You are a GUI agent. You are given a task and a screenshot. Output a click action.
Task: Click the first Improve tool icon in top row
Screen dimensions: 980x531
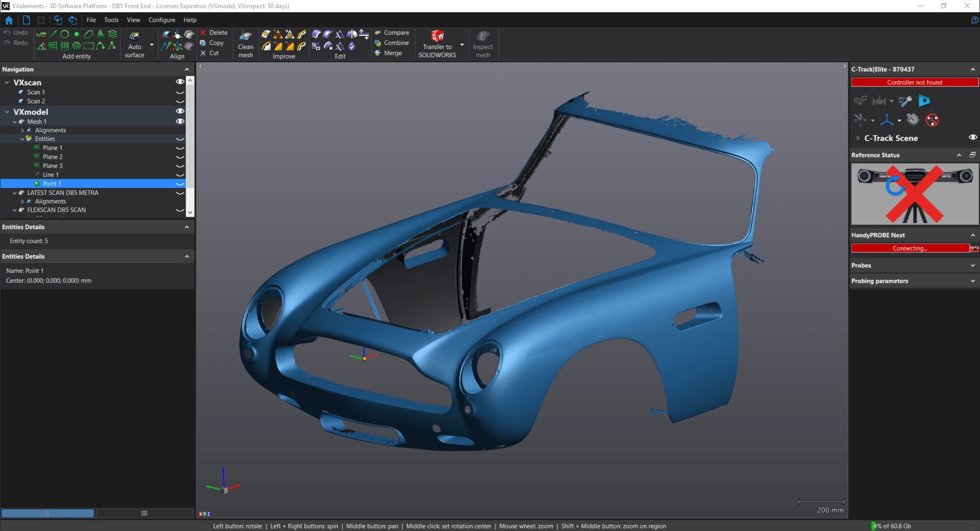(x=266, y=34)
